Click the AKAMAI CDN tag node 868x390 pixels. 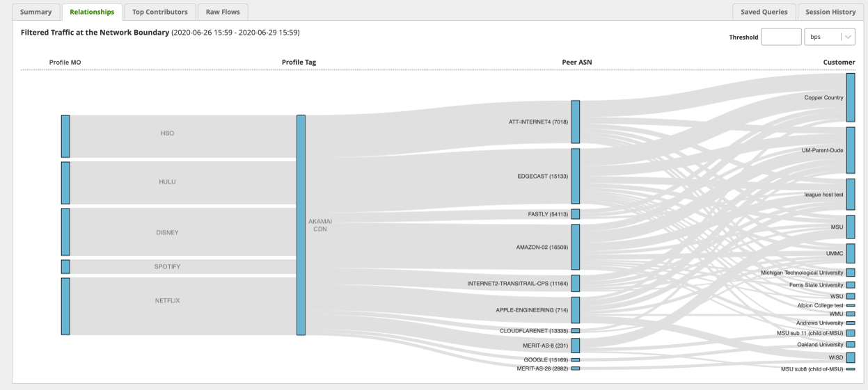[x=301, y=225]
